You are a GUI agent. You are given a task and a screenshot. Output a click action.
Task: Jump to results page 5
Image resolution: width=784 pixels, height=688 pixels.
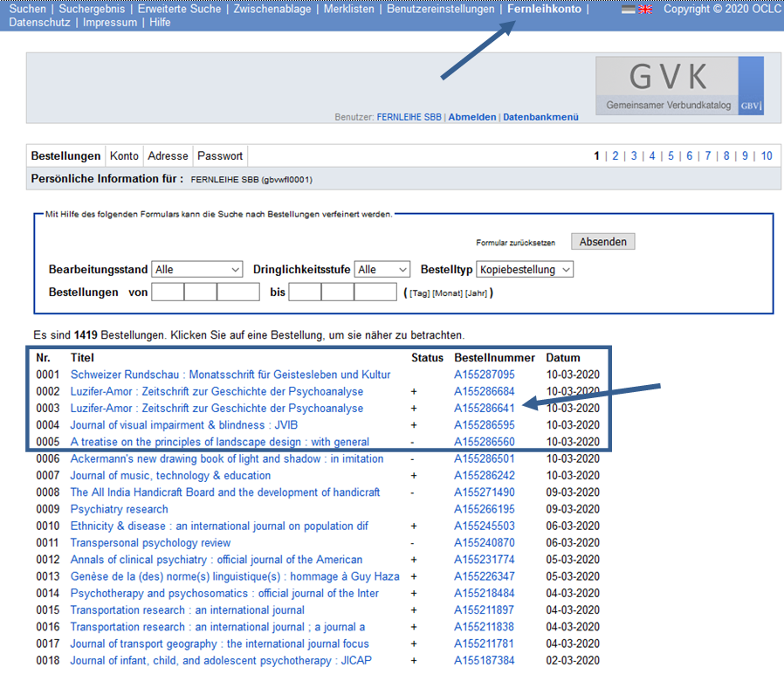[x=671, y=156]
